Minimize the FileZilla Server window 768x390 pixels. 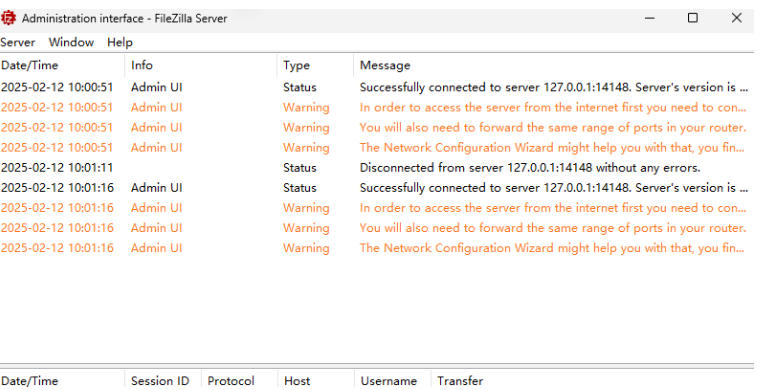pyautogui.click(x=649, y=18)
